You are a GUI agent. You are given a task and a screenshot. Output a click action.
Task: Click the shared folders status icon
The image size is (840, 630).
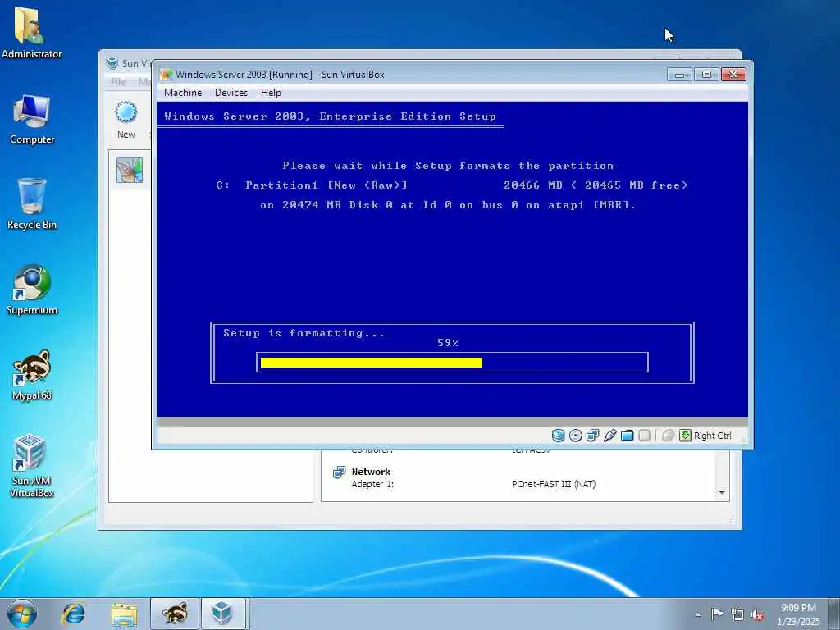coord(627,436)
